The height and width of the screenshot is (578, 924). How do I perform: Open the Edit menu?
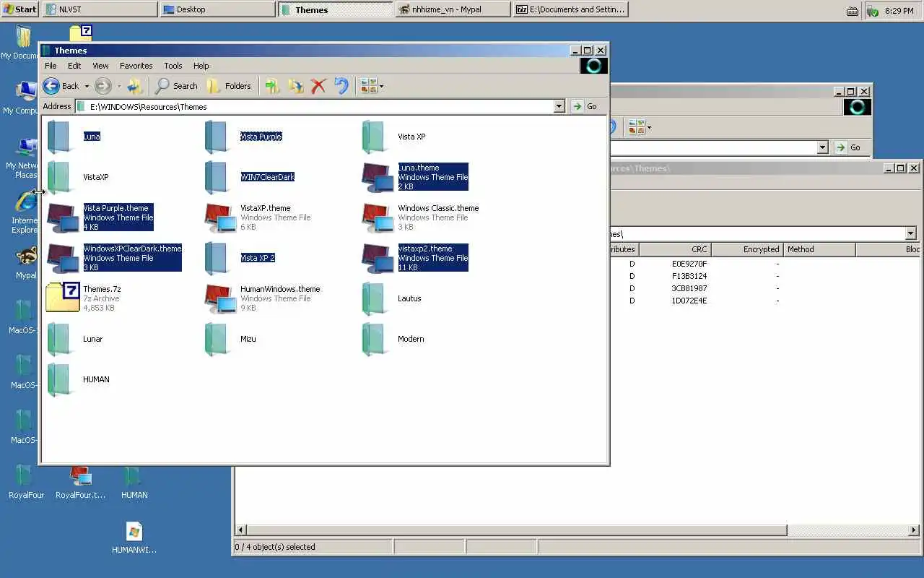pyautogui.click(x=74, y=66)
